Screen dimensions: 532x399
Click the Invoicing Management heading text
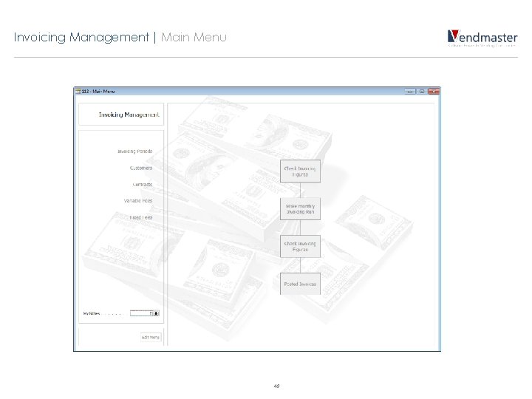tap(129, 115)
